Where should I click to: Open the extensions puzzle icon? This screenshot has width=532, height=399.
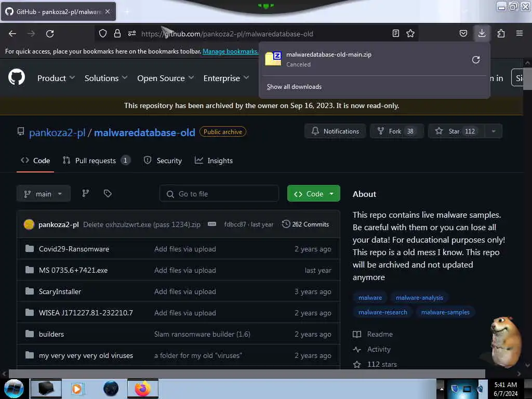coord(501,33)
